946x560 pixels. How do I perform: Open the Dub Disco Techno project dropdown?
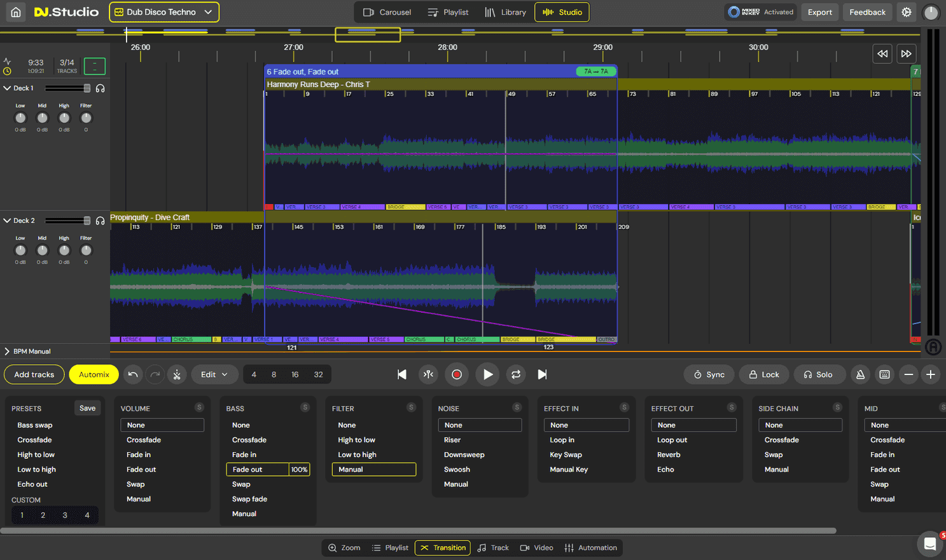[x=163, y=11]
